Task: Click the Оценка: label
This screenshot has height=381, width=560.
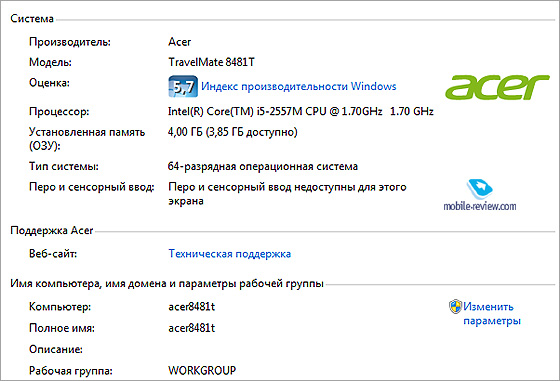Action: coord(49,83)
